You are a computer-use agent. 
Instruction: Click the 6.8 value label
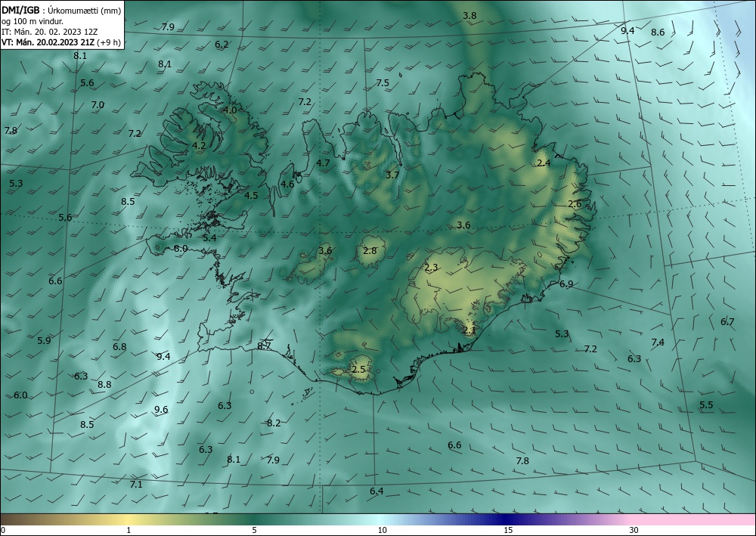coord(119,346)
